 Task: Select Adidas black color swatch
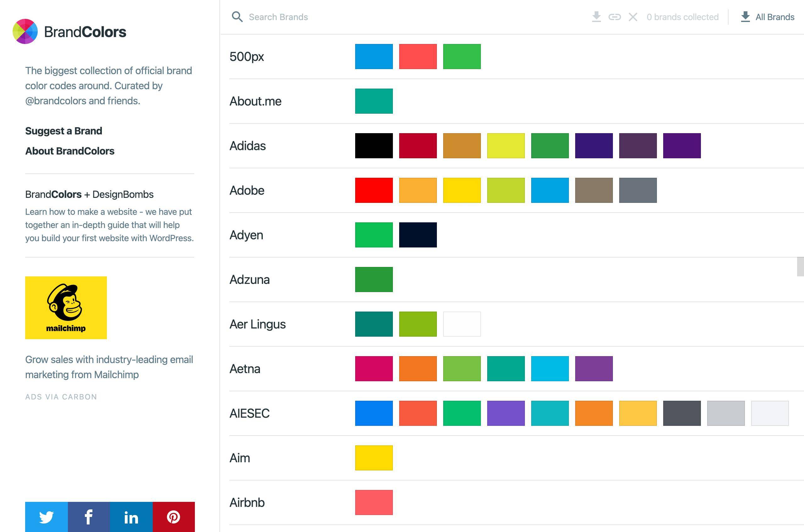pyautogui.click(x=374, y=146)
